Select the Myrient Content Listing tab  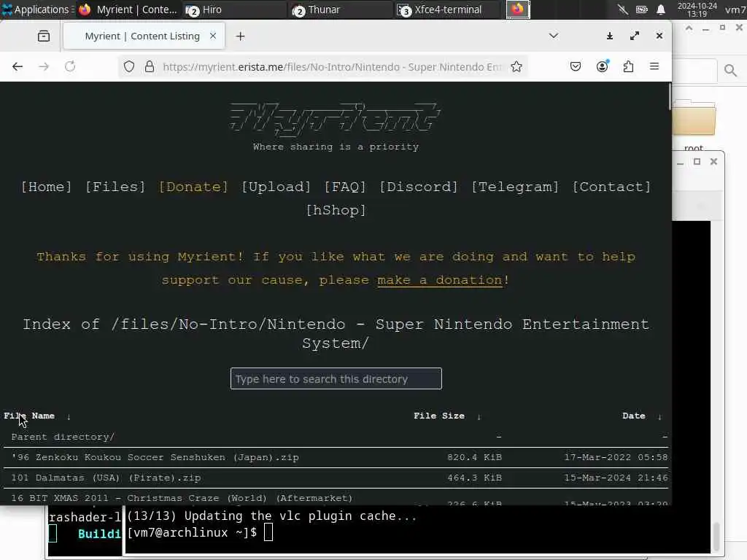(143, 36)
